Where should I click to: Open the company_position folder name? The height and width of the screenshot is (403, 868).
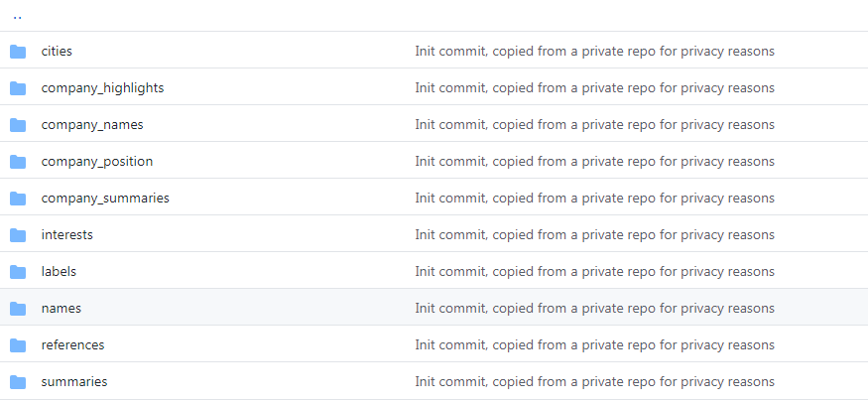point(97,162)
